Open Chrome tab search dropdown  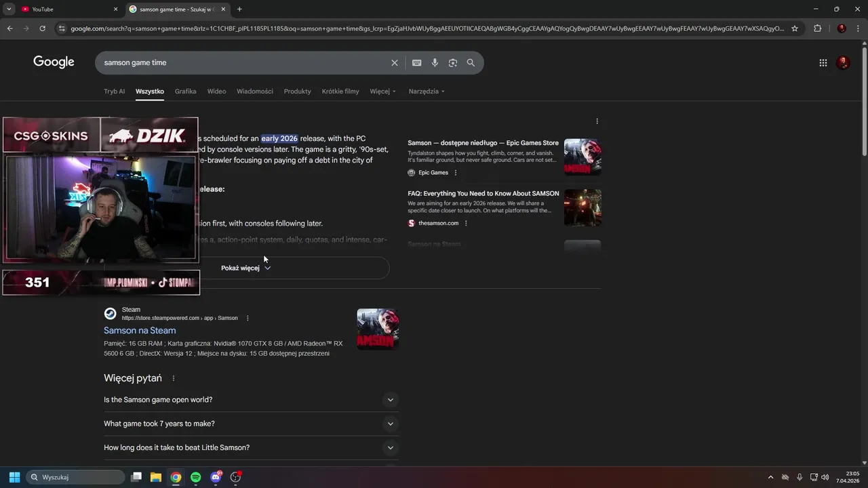tap(9, 9)
